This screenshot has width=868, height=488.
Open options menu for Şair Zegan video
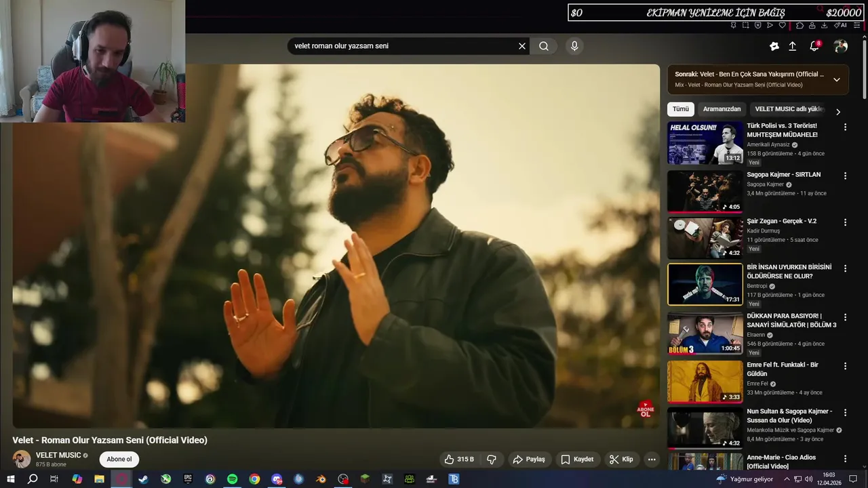pyautogui.click(x=845, y=222)
